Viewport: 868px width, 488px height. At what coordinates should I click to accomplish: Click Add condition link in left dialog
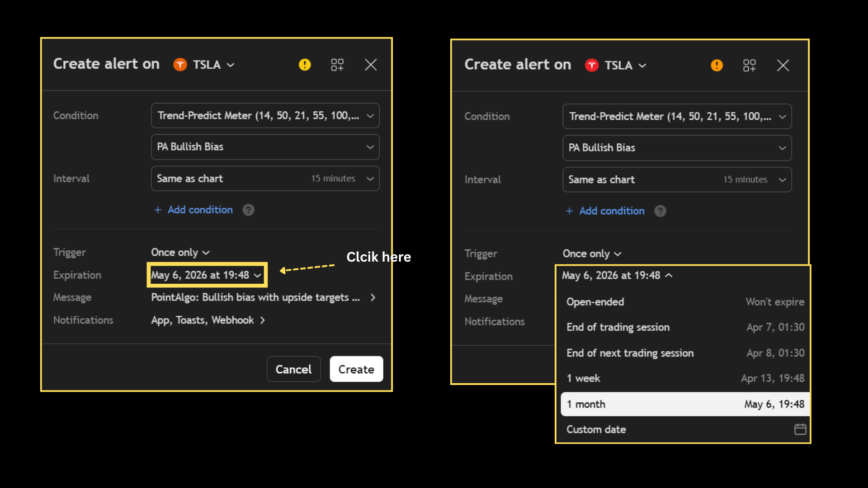[200, 210]
